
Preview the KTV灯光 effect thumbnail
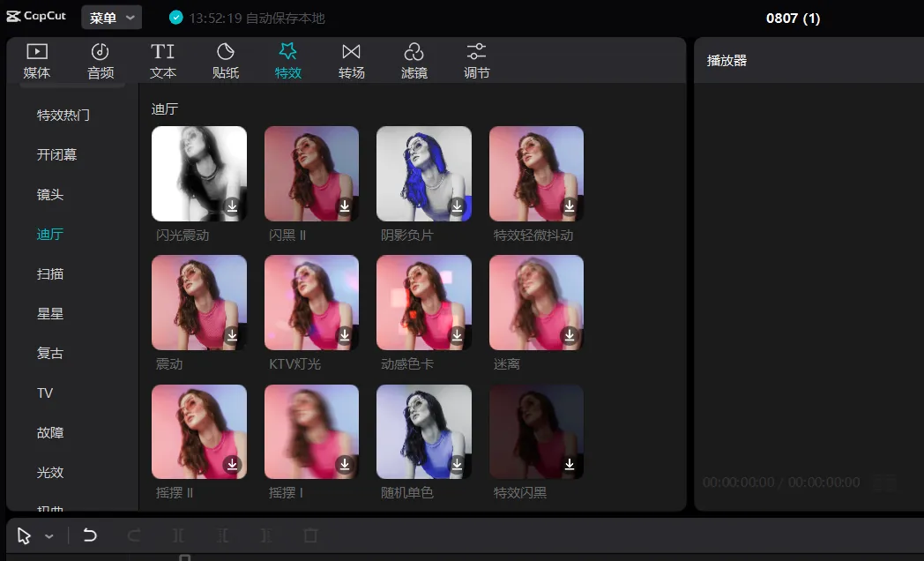(x=311, y=303)
